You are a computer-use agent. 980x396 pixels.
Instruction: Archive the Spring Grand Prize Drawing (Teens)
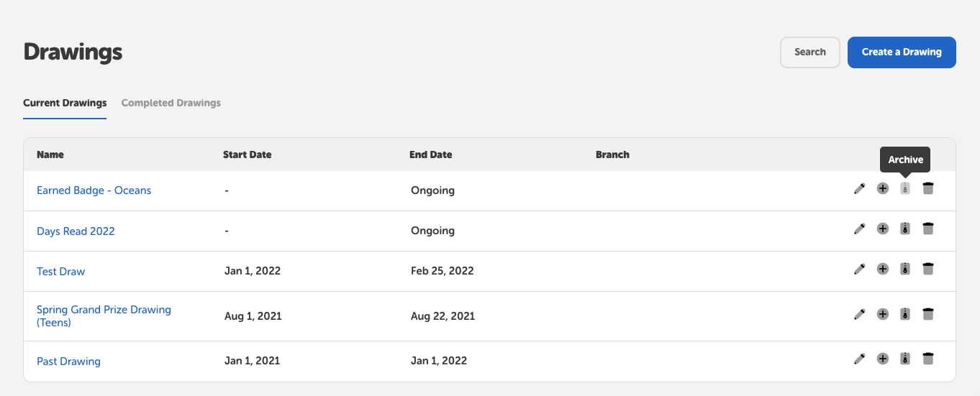(905, 314)
